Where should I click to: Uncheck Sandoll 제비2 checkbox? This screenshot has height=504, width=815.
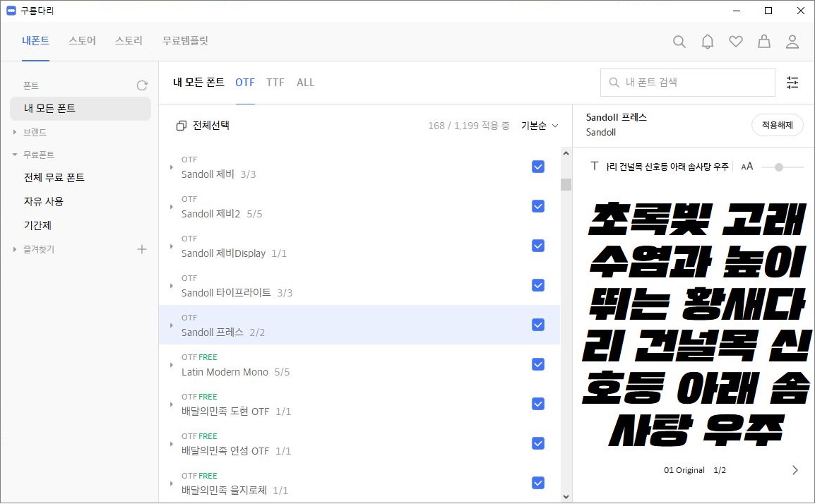pos(538,206)
